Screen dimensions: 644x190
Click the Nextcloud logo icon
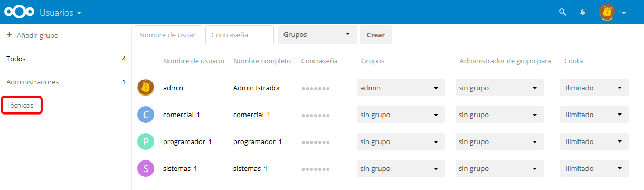[x=19, y=12]
